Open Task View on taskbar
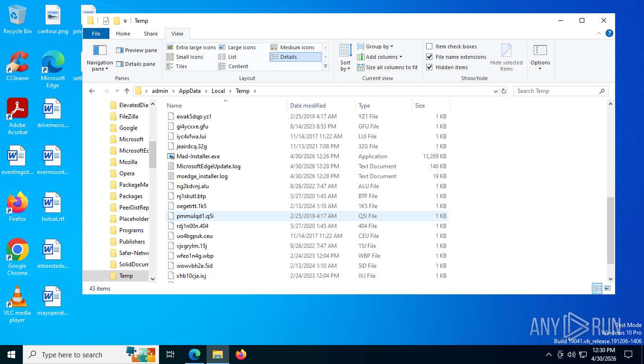 click(x=170, y=355)
